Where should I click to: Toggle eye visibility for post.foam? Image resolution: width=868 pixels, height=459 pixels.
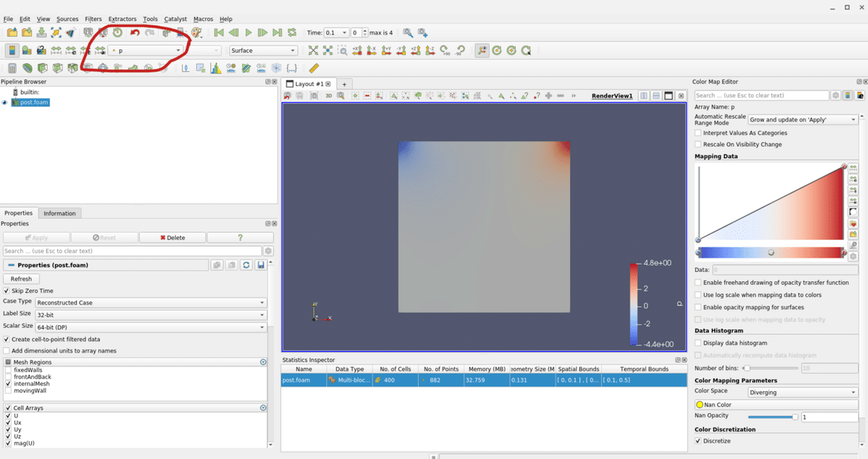pyautogui.click(x=5, y=103)
